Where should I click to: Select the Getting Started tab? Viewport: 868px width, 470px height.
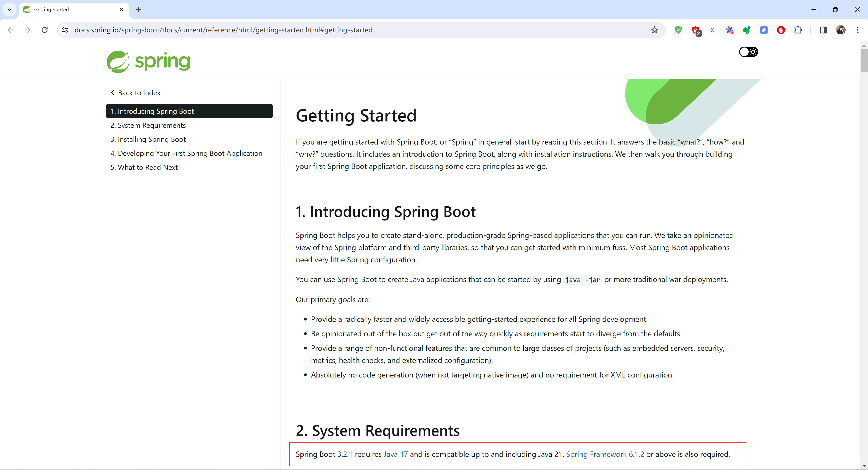click(73, 10)
